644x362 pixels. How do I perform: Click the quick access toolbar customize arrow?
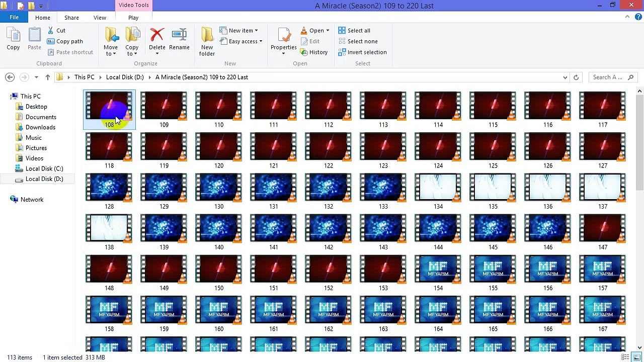pos(41,6)
